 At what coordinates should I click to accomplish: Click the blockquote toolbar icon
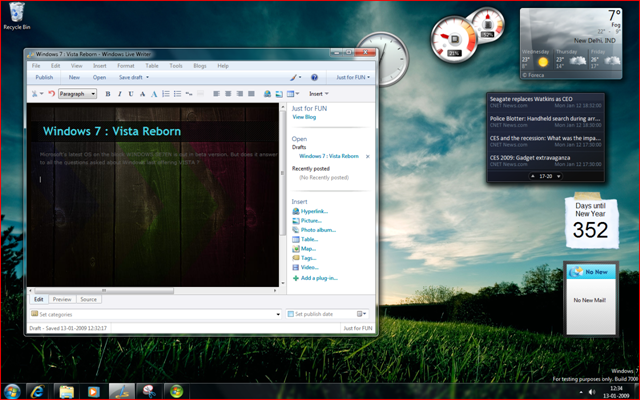[189, 94]
